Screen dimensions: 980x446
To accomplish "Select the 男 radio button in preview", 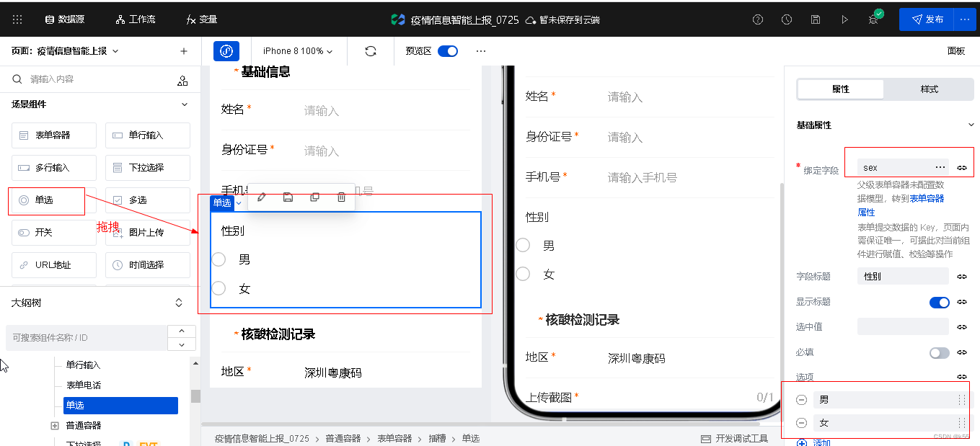I will point(522,245).
